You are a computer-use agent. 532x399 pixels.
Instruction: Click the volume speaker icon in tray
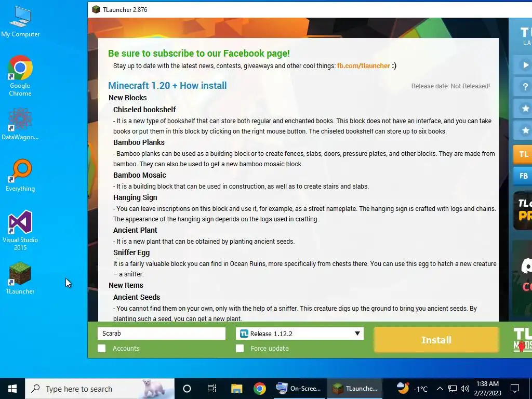[x=465, y=389]
